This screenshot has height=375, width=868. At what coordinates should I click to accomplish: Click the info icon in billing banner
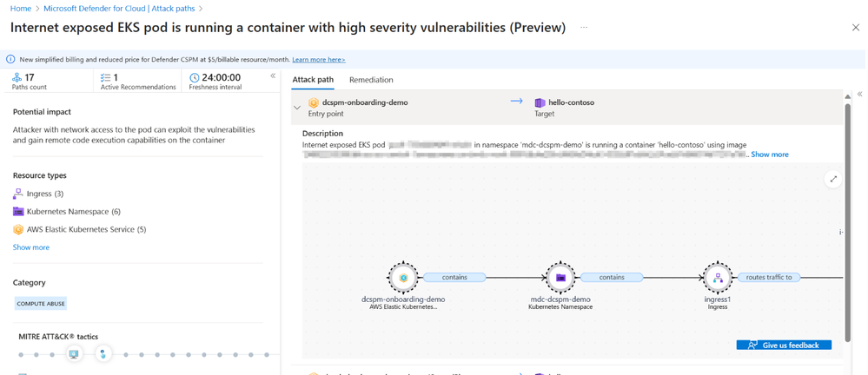point(10,59)
